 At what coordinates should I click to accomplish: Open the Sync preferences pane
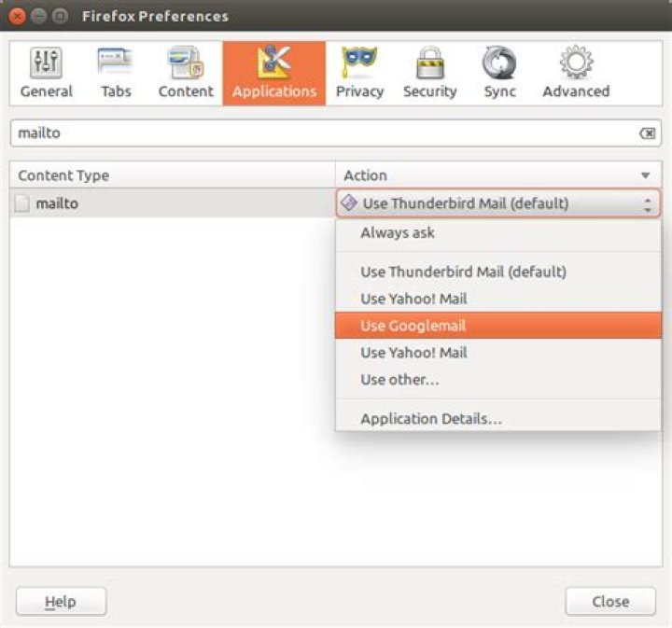pyautogui.click(x=499, y=74)
